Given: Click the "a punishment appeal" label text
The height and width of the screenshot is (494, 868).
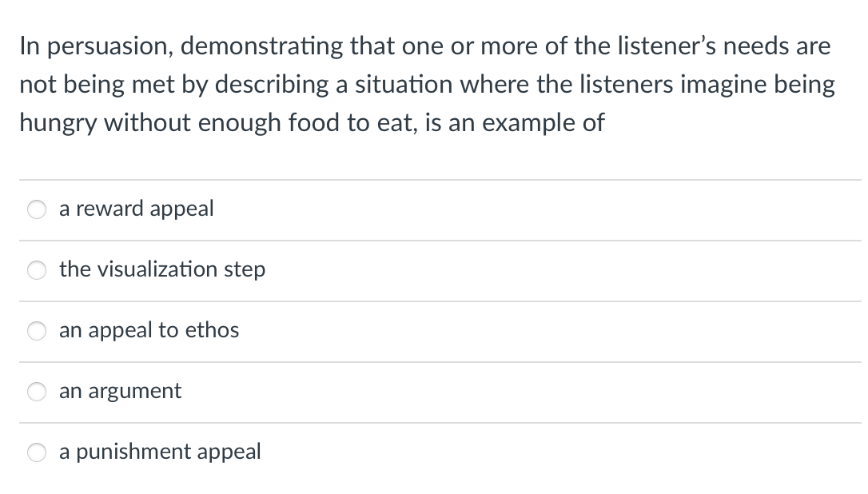Looking at the screenshot, I should point(160,452).
